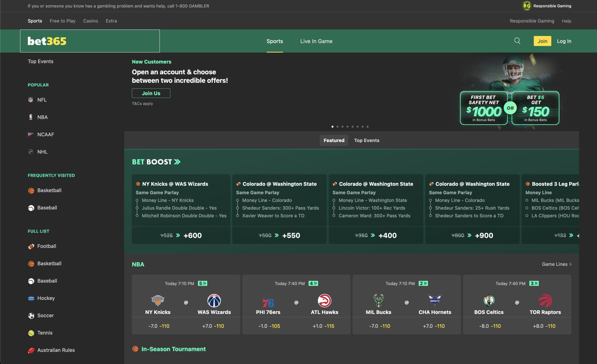This screenshot has width=597, height=364.
Task: Select the NCAAF icon under Popular
Action: 30,134
